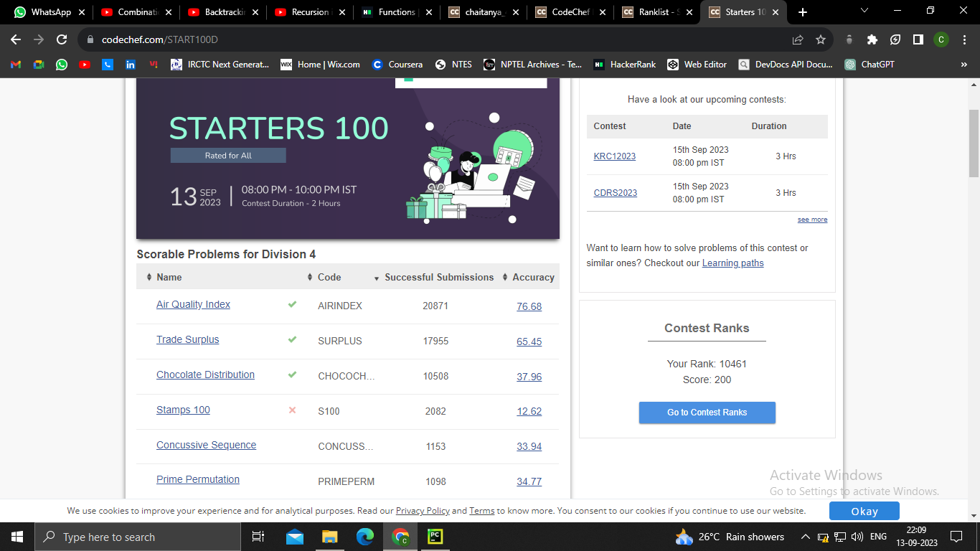980x551 pixels.
Task: Open the volume control tray icon
Action: point(857,537)
